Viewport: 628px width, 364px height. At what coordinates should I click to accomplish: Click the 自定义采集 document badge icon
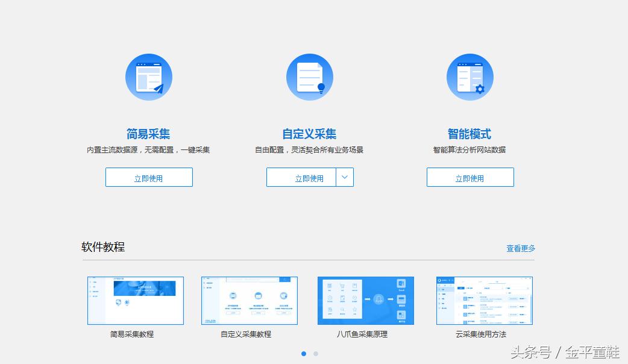click(310, 77)
